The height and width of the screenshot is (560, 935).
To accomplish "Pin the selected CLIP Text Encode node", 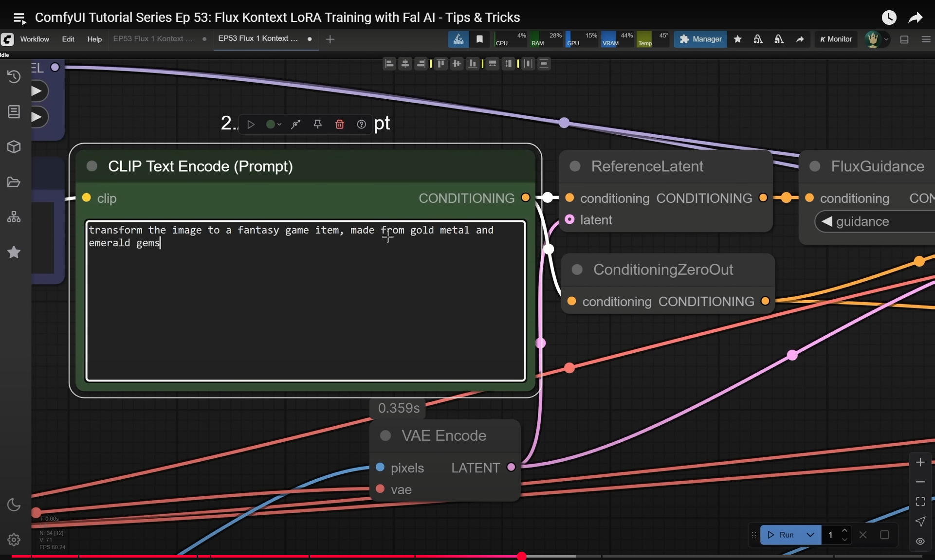I will tap(318, 125).
